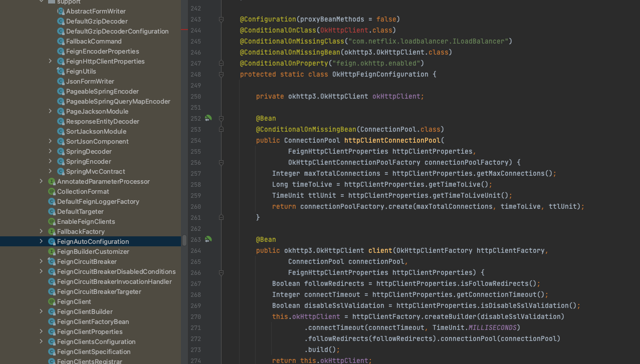Click the FeignClientSpecification class icon
Viewport: 640px width, 364px height.
(x=52, y=351)
